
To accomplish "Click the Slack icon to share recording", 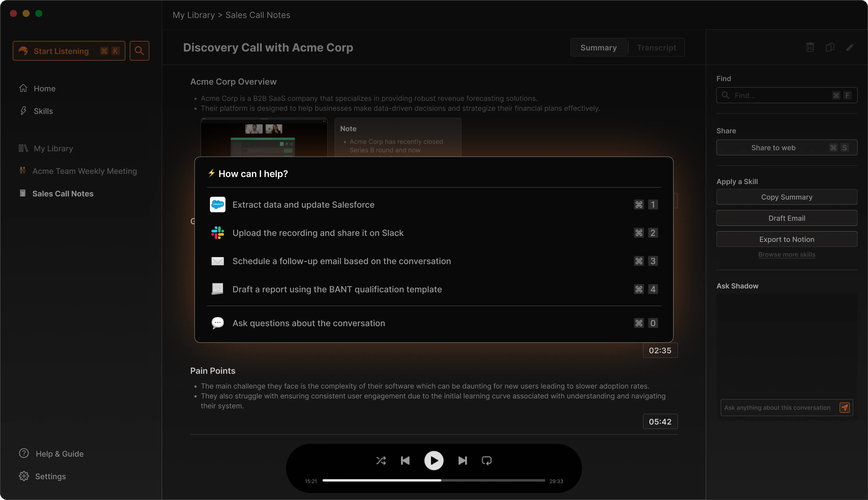I will pos(218,233).
